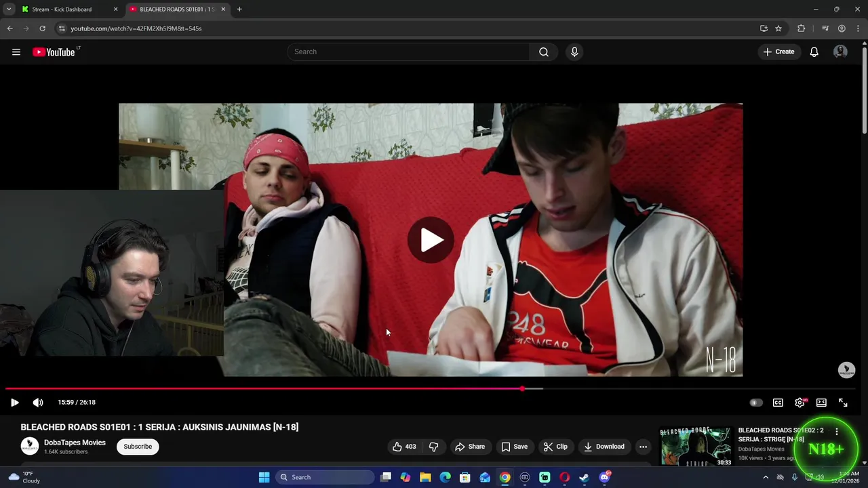Viewport: 868px width, 488px height.
Task: Create a Clip of the video
Action: (555, 447)
